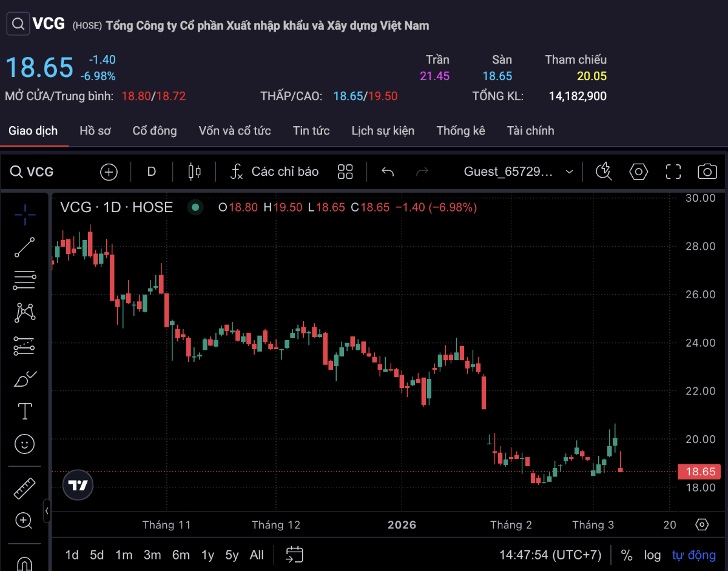
Task: Toggle log scale mode
Action: click(x=652, y=555)
